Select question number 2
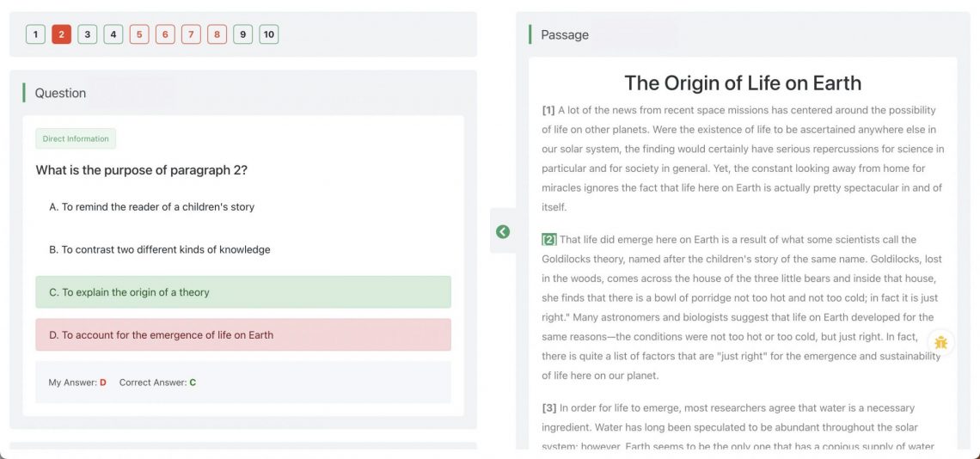 [61, 34]
